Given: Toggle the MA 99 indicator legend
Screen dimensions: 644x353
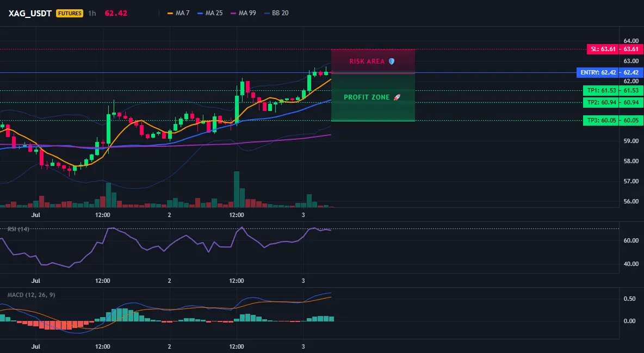Looking at the screenshot, I should 243,13.
